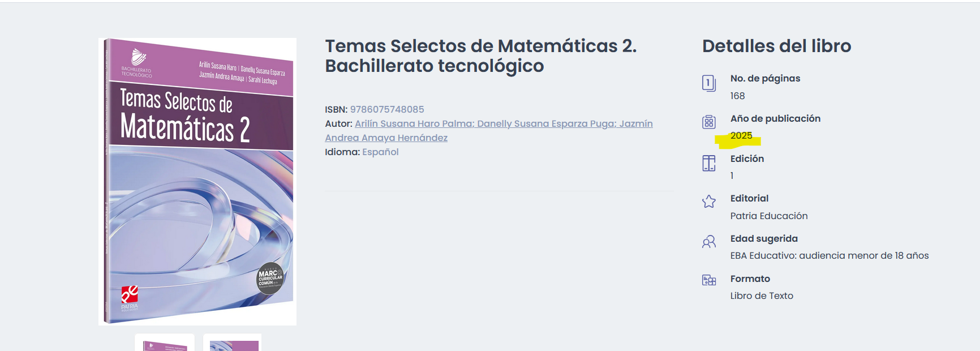
Task: Click the Patria Educación editorial text
Action: [768, 216]
